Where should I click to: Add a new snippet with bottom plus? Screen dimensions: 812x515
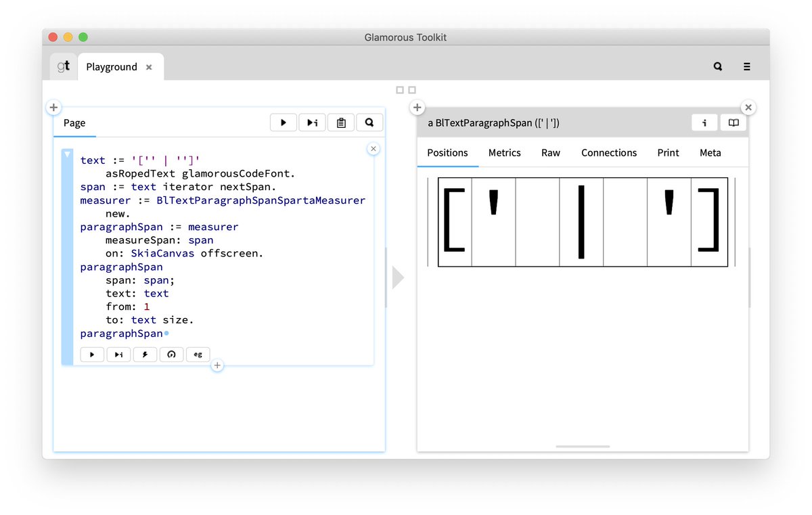(x=217, y=365)
